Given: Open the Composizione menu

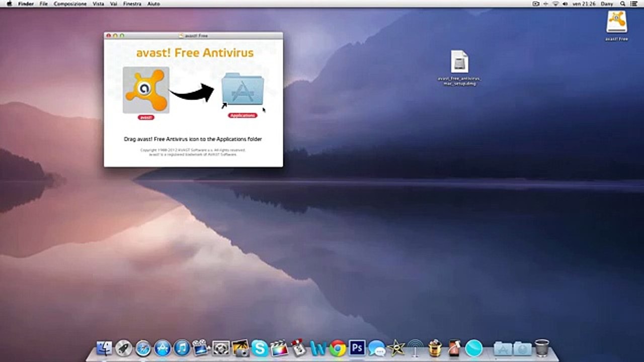Looking at the screenshot, I should point(70,4).
